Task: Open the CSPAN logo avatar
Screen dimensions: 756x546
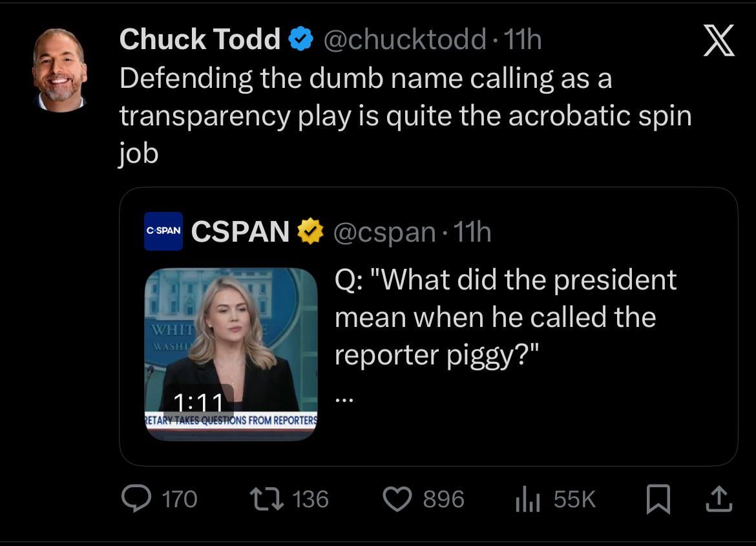Action: [x=163, y=231]
